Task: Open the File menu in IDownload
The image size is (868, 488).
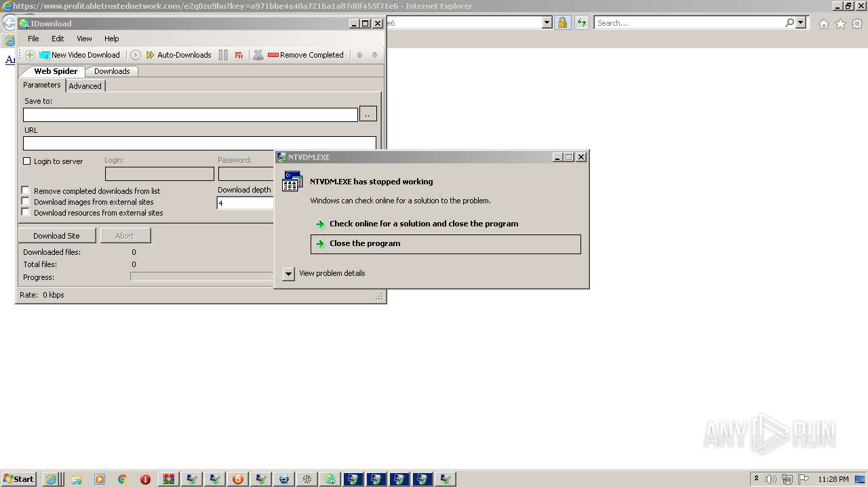Action: 33,39
